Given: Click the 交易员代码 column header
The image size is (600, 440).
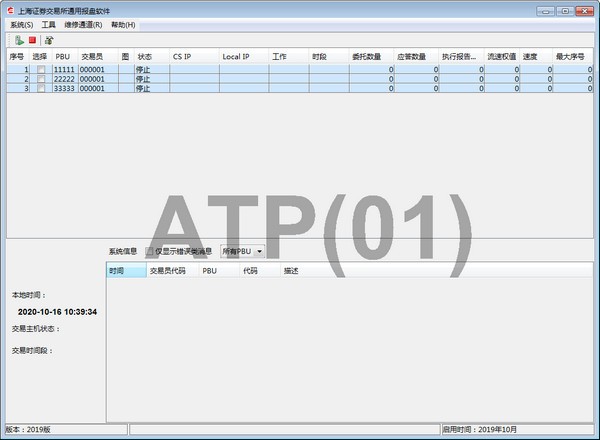Looking at the screenshot, I should pyautogui.click(x=172, y=271).
